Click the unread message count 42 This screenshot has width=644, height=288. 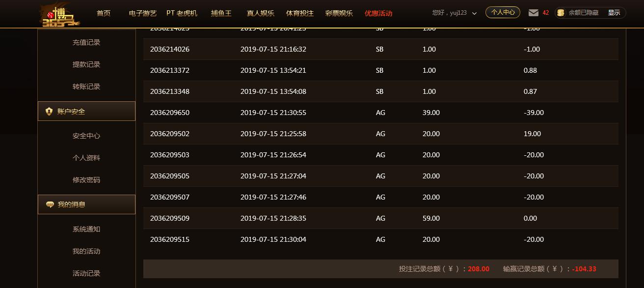[x=546, y=13]
